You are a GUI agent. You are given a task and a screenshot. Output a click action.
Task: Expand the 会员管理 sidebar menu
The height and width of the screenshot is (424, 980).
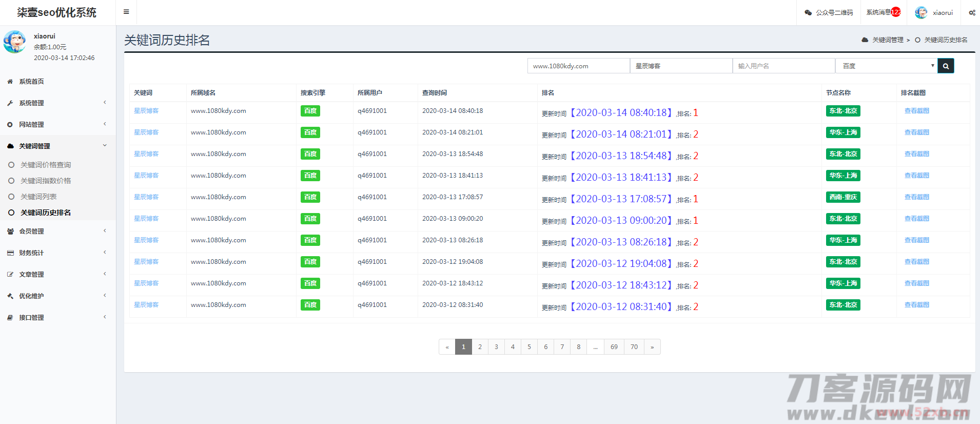[56, 232]
